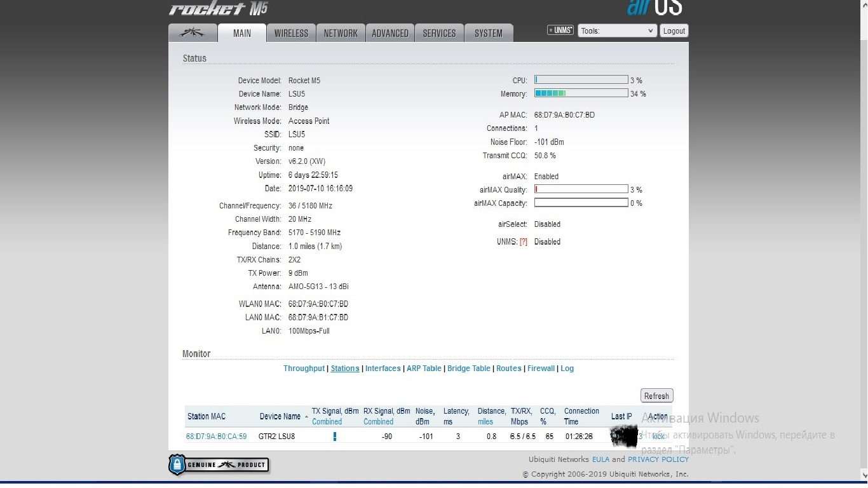The height and width of the screenshot is (488, 868).
Task: Open the Bridge Table link
Action: [469, 369]
